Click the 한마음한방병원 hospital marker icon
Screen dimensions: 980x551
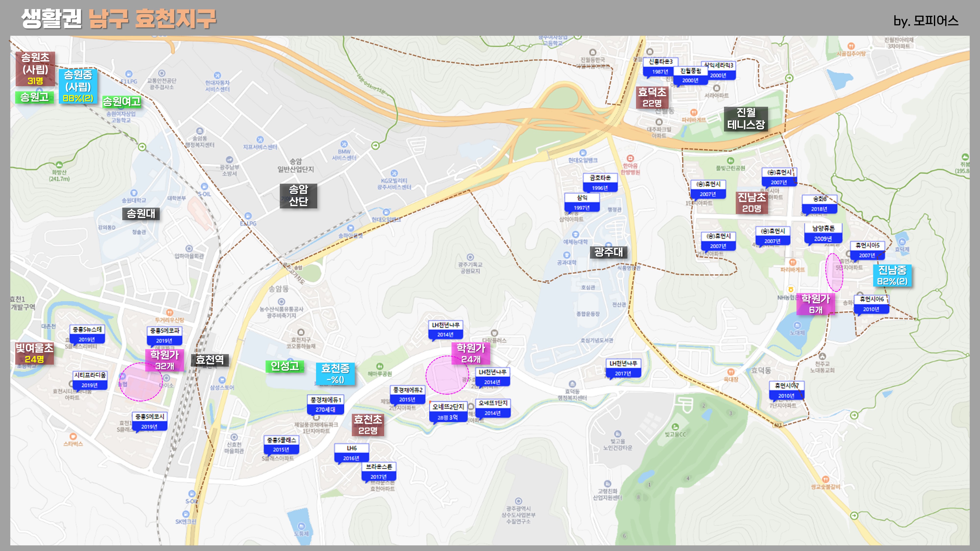630,158
